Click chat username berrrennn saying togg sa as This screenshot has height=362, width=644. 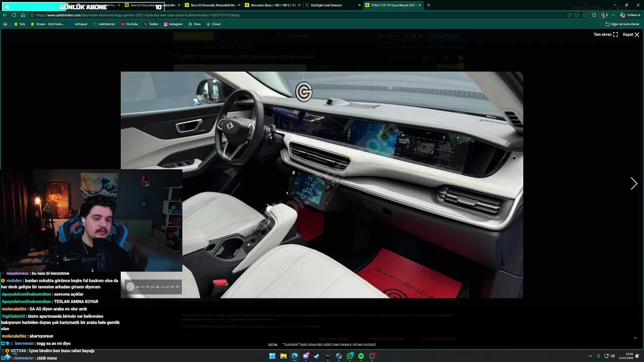coord(25,343)
